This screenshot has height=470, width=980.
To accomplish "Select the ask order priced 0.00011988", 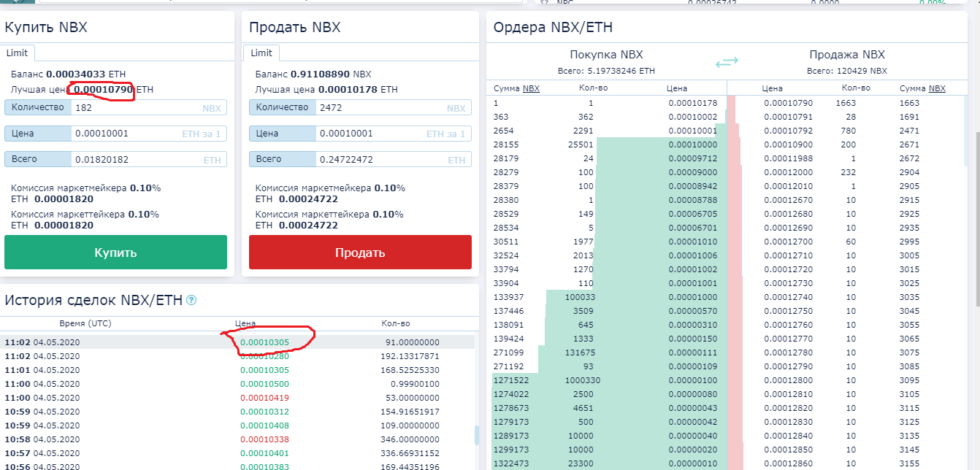I will [x=846, y=158].
